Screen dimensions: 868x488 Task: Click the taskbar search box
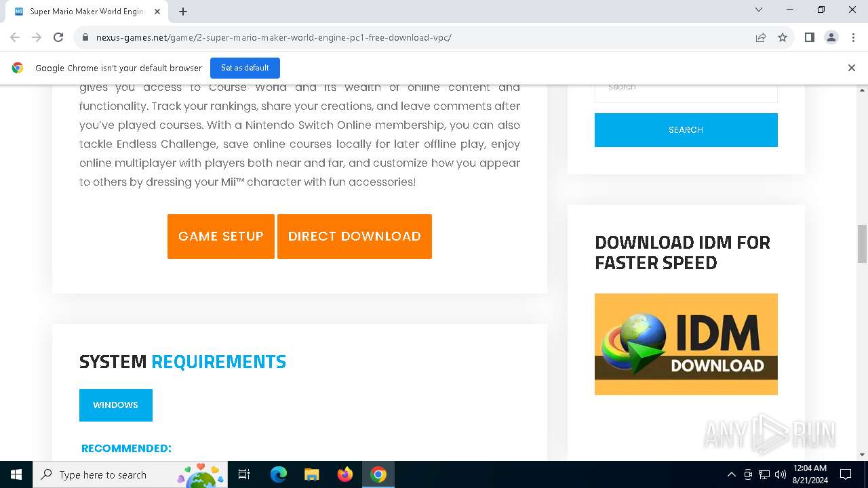(131, 474)
